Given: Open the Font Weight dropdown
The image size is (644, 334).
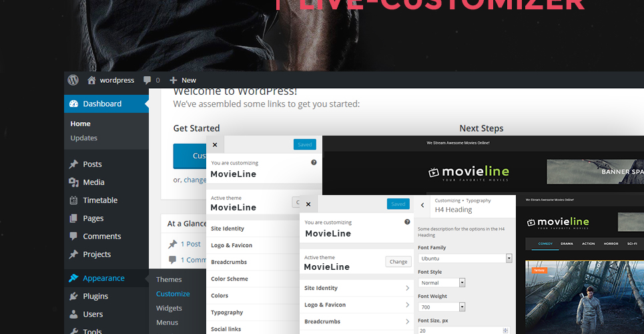Looking at the screenshot, I should click(442, 307).
